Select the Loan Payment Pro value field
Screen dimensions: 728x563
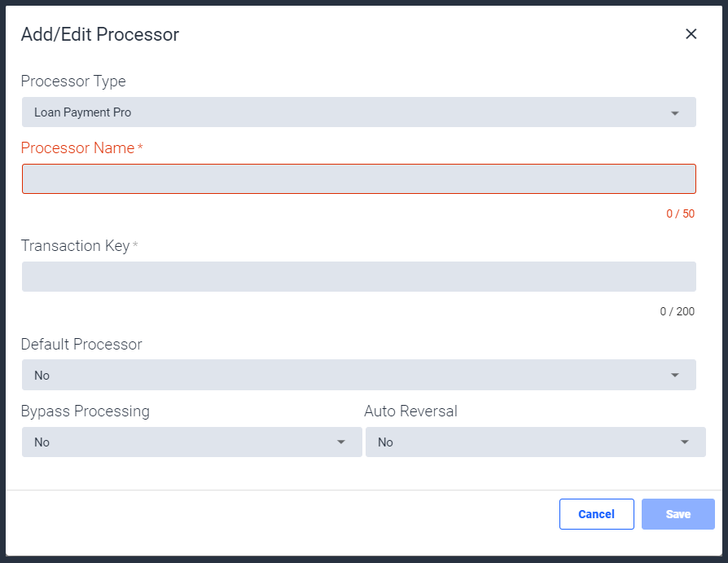(x=359, y=112)
